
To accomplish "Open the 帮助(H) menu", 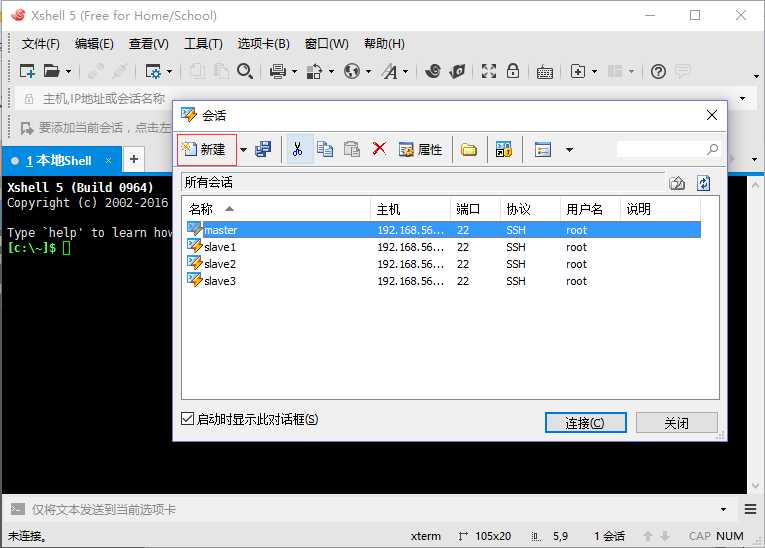I will click(384, 44).
